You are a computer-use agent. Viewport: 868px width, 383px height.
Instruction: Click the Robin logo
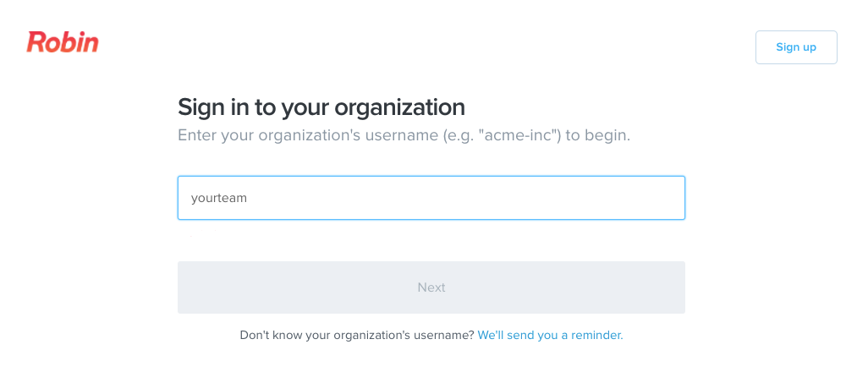click(x=63, y=42)
